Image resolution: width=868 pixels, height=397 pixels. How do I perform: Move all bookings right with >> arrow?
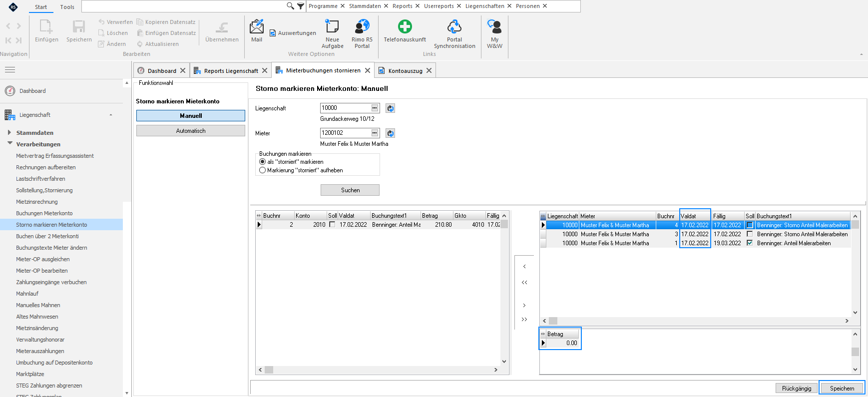(x=524, y=319)
